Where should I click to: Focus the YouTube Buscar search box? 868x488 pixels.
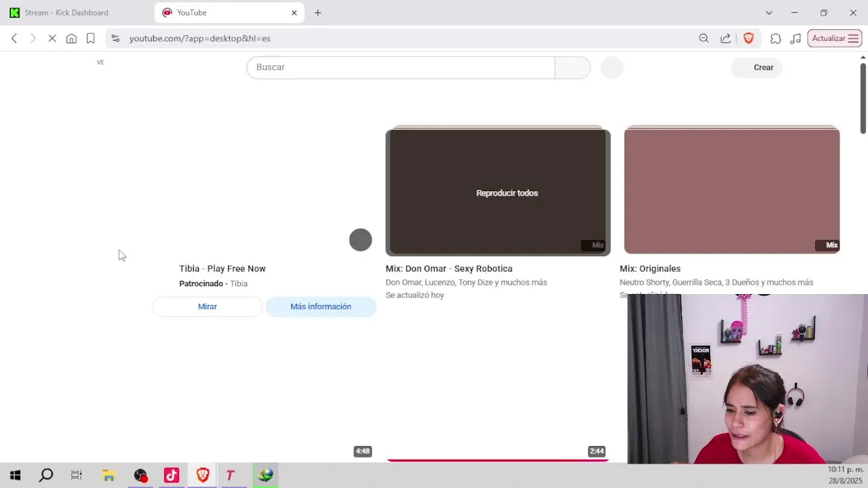(x=401, y=67)
